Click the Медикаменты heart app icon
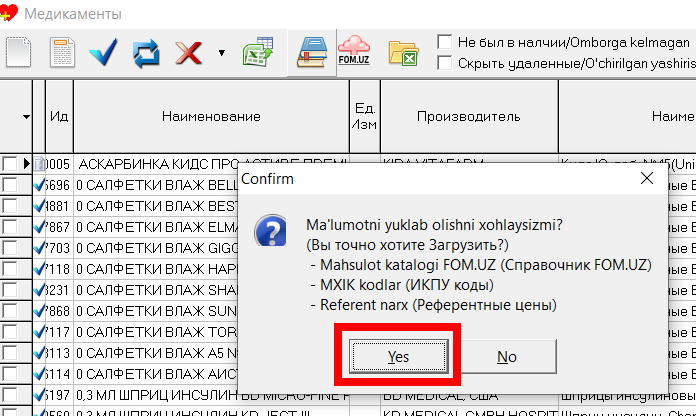 [9, 12]
